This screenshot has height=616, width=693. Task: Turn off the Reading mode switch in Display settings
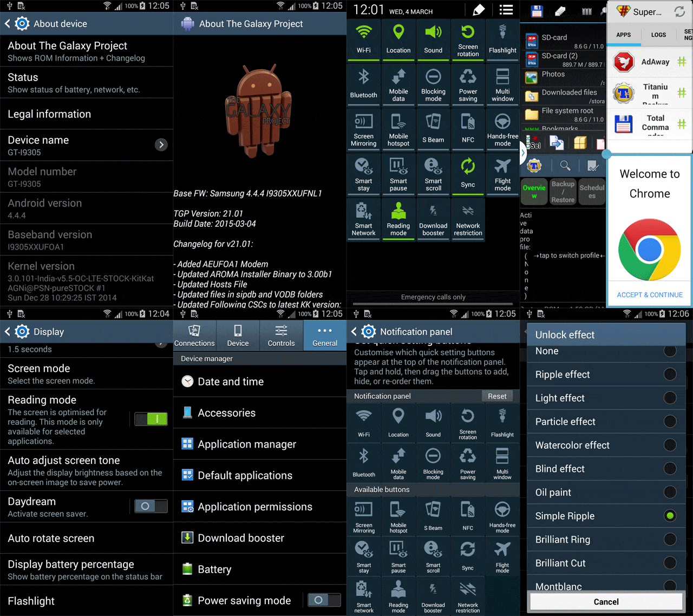(x=151, y=418)
